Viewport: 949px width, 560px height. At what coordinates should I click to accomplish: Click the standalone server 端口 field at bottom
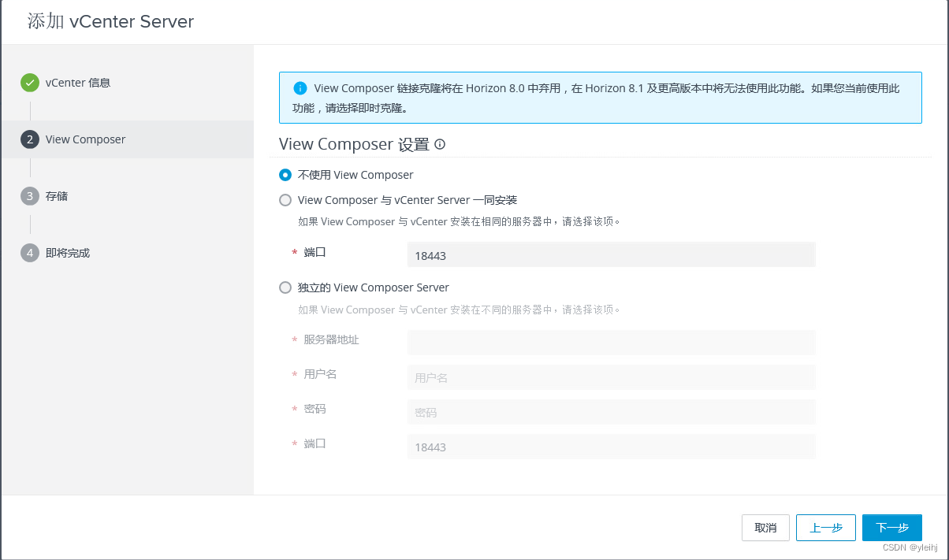611,447
